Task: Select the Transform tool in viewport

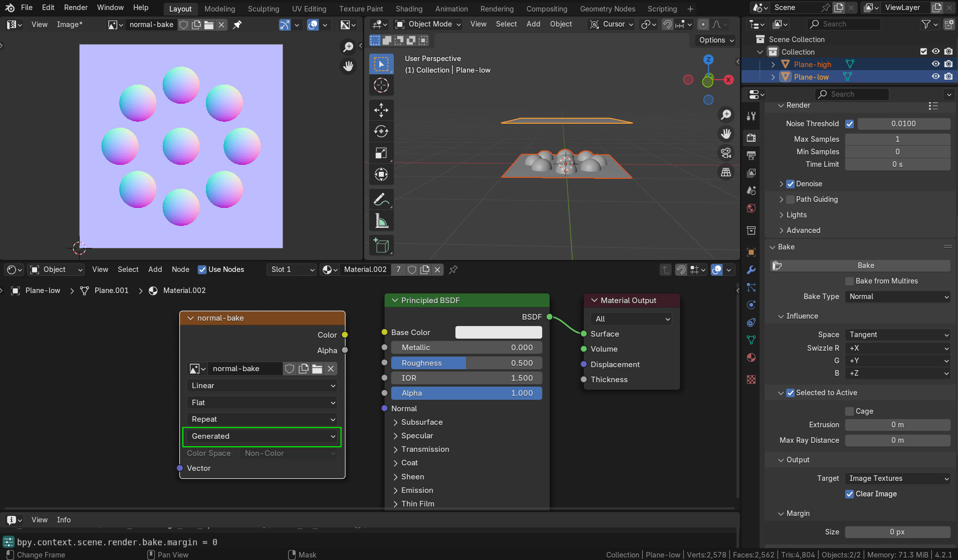Action: click(x=381, y=174)
